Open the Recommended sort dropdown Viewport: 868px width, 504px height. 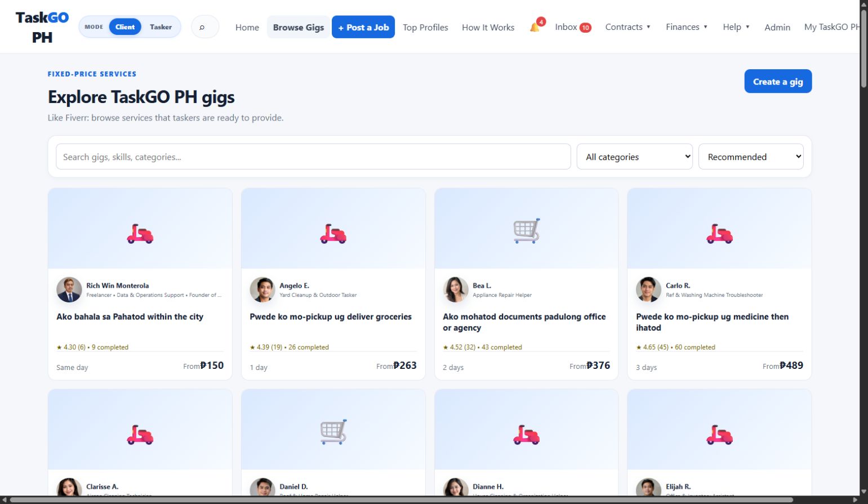(x=751, y=157)
